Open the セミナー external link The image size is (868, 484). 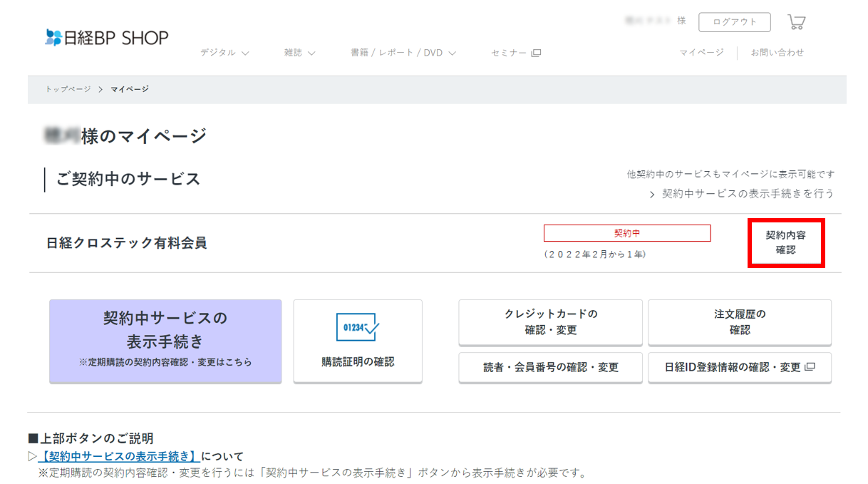coord(516,53)
